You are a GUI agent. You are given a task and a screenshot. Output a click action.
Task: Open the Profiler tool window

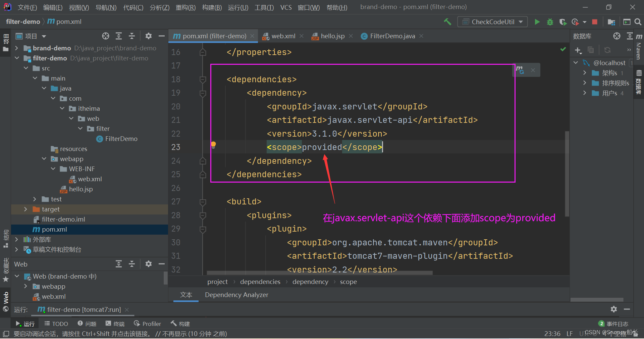[x=147, y=324]
